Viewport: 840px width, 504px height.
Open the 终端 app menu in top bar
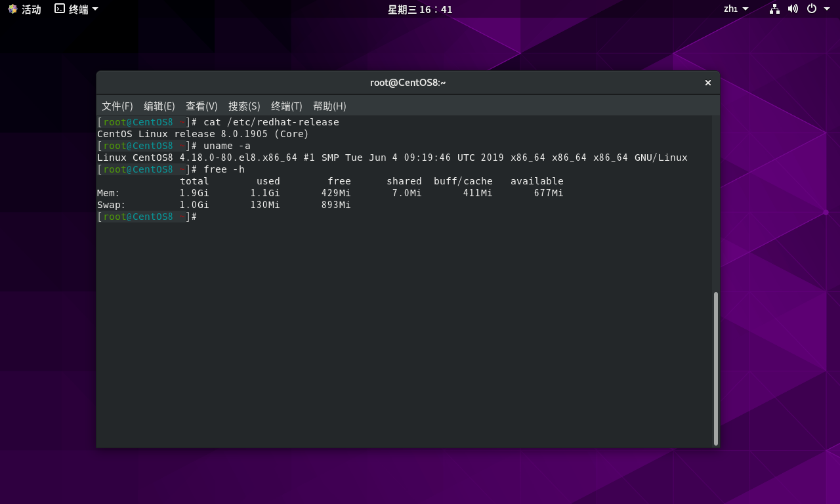(77, 9)
